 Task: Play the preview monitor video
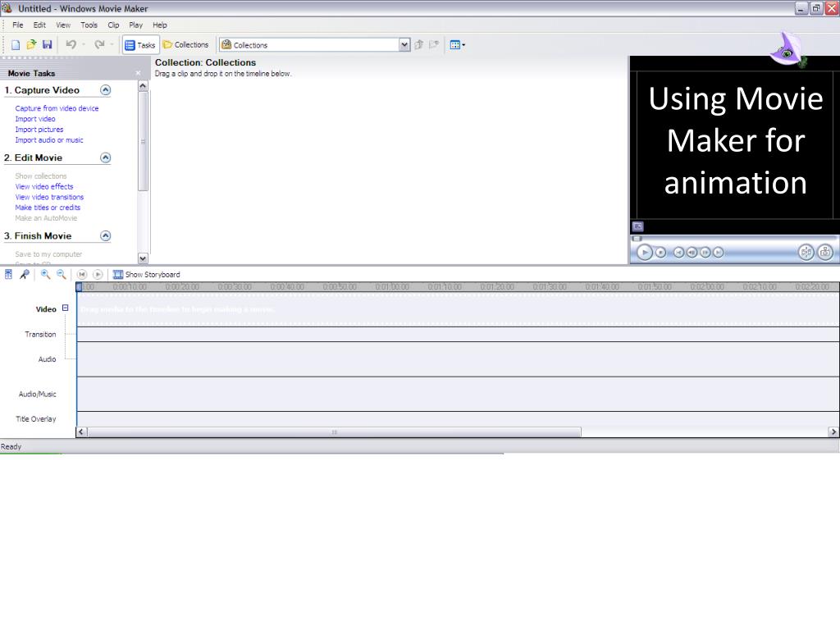point(645,253)
